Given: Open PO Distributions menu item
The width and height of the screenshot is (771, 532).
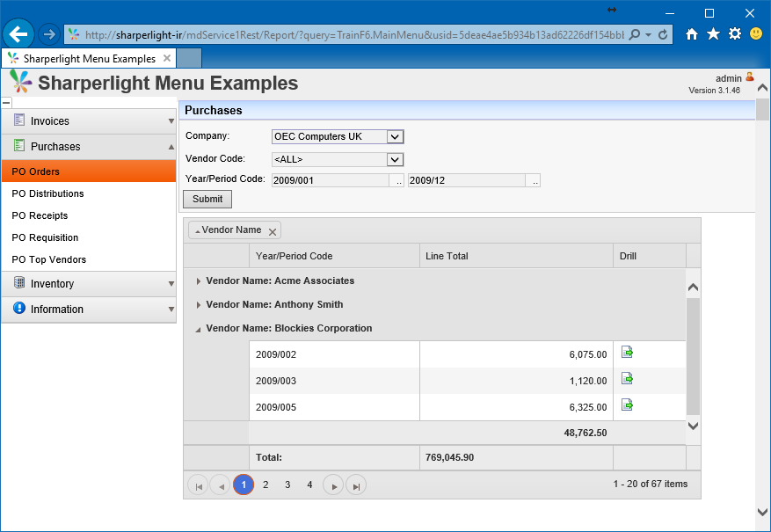Looking at the screenshot, I should [89, 193].
